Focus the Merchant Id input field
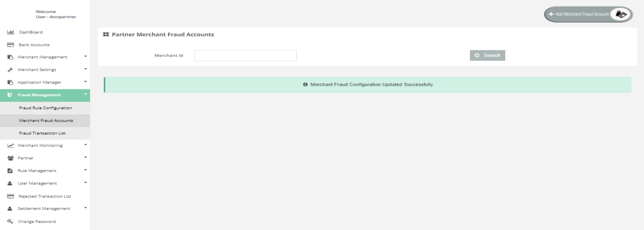 coord(245,55)
